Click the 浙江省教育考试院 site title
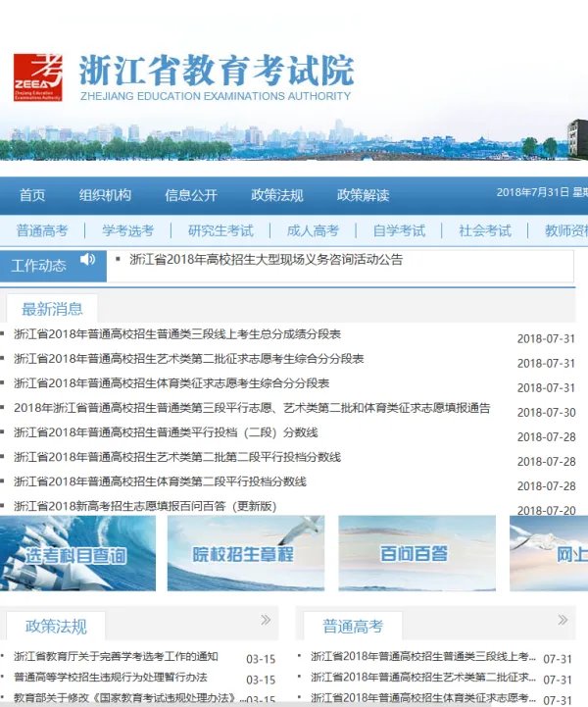 coord(217,71)
